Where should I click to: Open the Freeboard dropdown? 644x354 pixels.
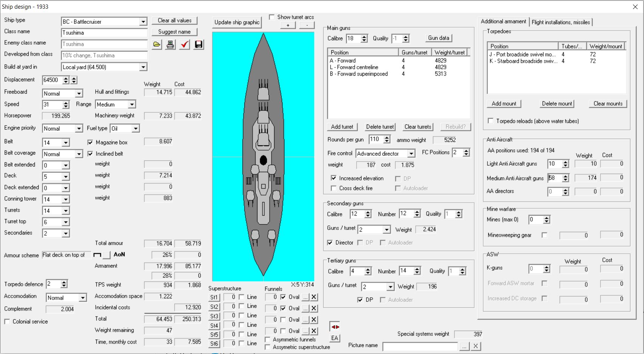pos(79,94)
